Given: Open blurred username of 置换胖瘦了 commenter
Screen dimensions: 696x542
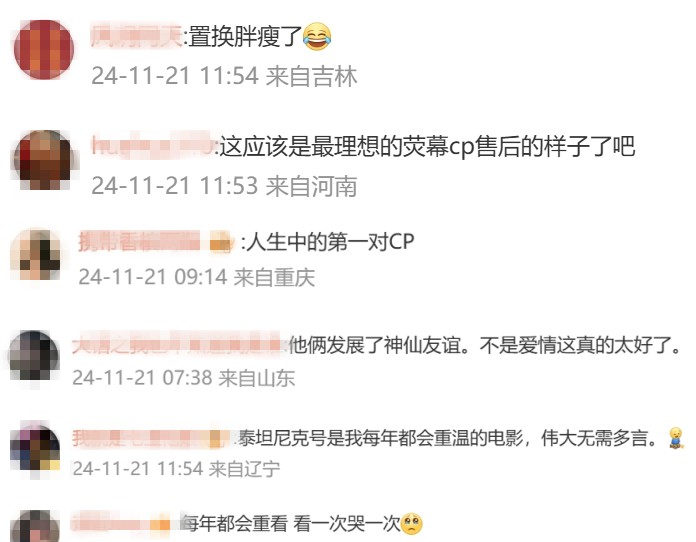Looking at the screenshot, I should tap(136, 36).
